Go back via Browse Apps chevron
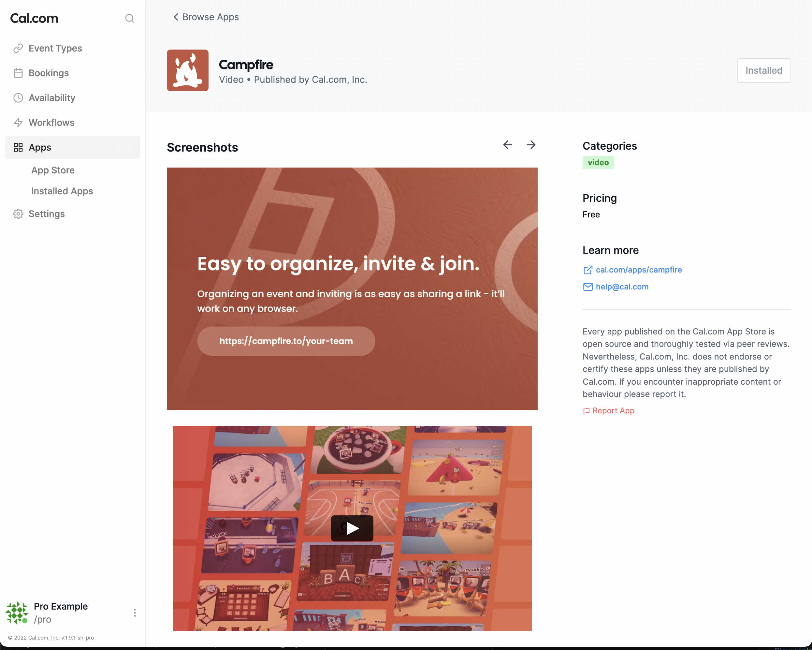This screenshot has width=812, height=650. pyautogui.click(x=176, y=17)
